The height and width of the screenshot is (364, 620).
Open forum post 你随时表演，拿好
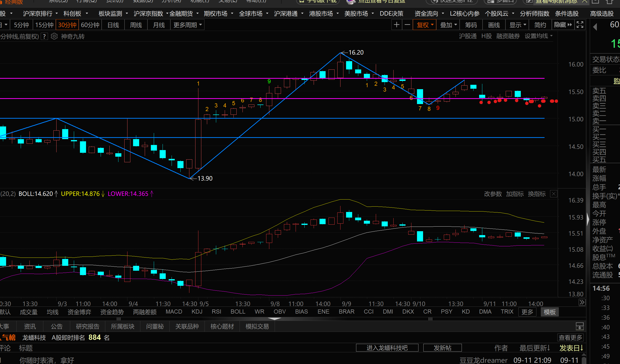click(47, 360)
